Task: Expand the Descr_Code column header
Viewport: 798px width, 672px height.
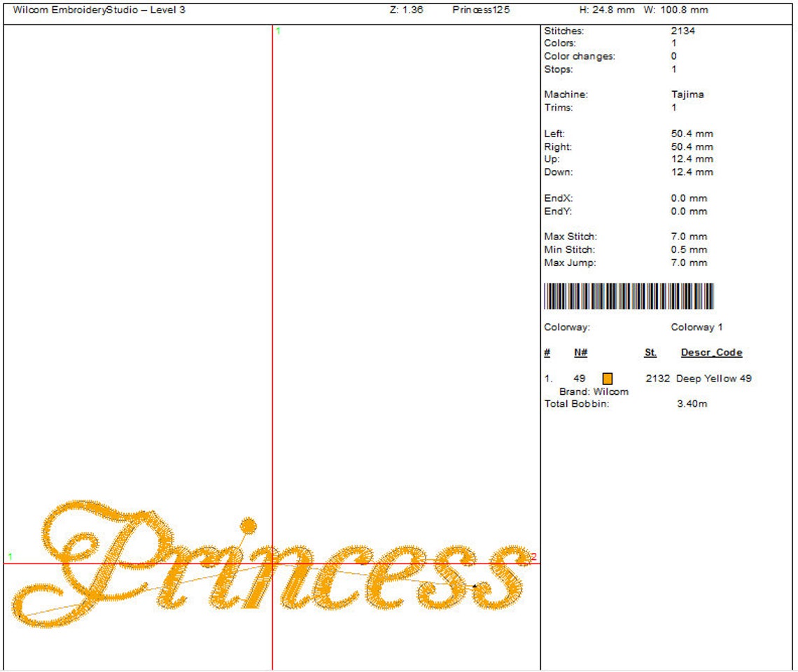Action: (712, 351)
